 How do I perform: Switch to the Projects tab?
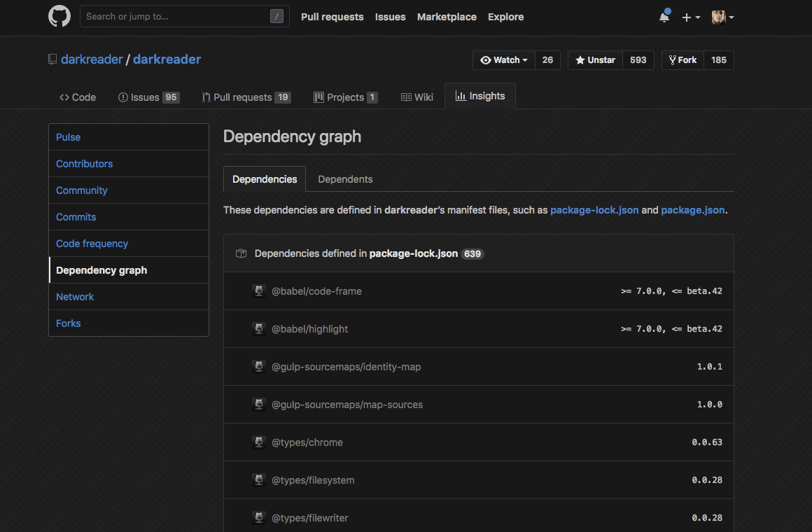tap(345, 97)
